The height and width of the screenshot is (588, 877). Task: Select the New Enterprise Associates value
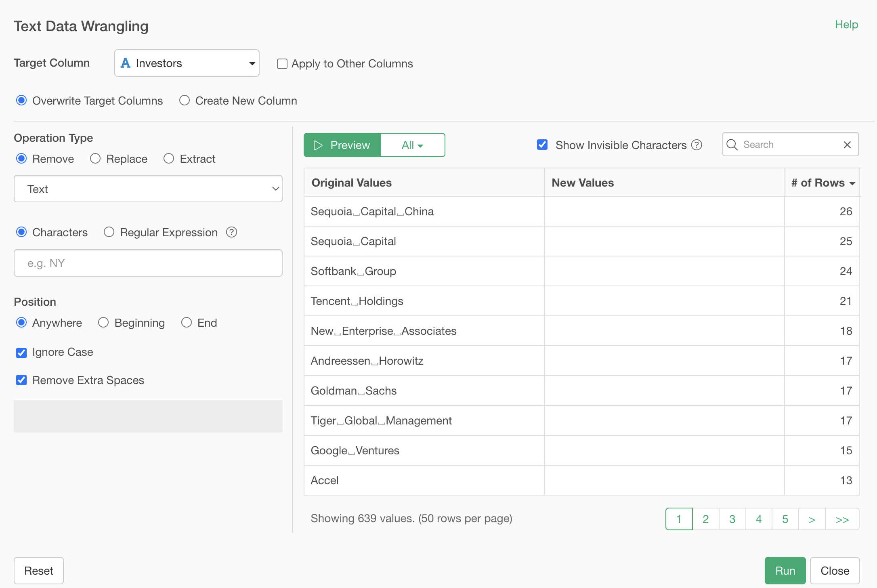point(384,331)
